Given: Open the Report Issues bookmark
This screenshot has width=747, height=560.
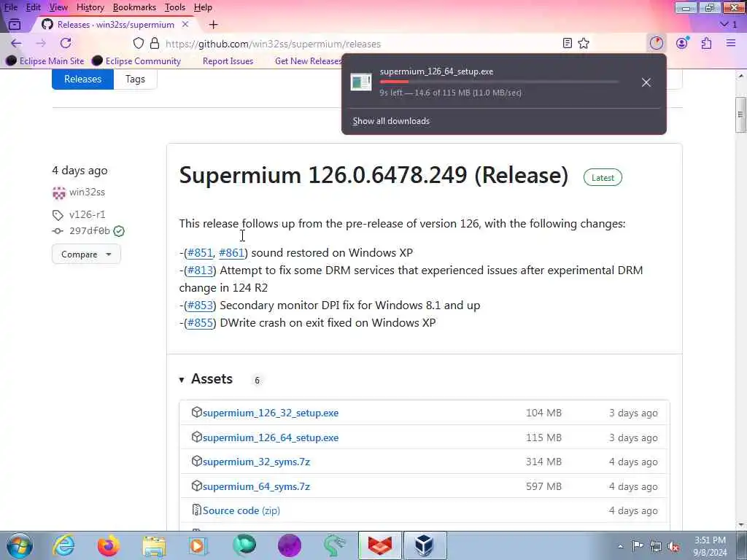Looking at the screenshot, I should coord(228,61).
